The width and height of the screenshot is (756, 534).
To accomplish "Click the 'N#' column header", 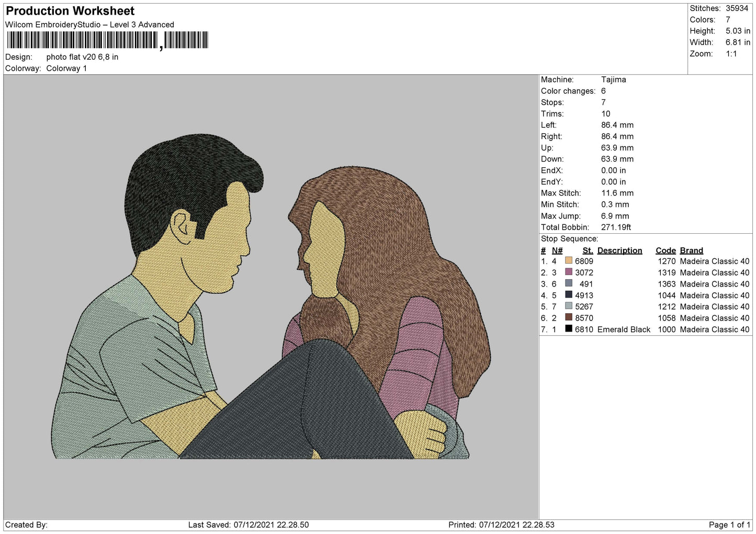I will point(557,251).
